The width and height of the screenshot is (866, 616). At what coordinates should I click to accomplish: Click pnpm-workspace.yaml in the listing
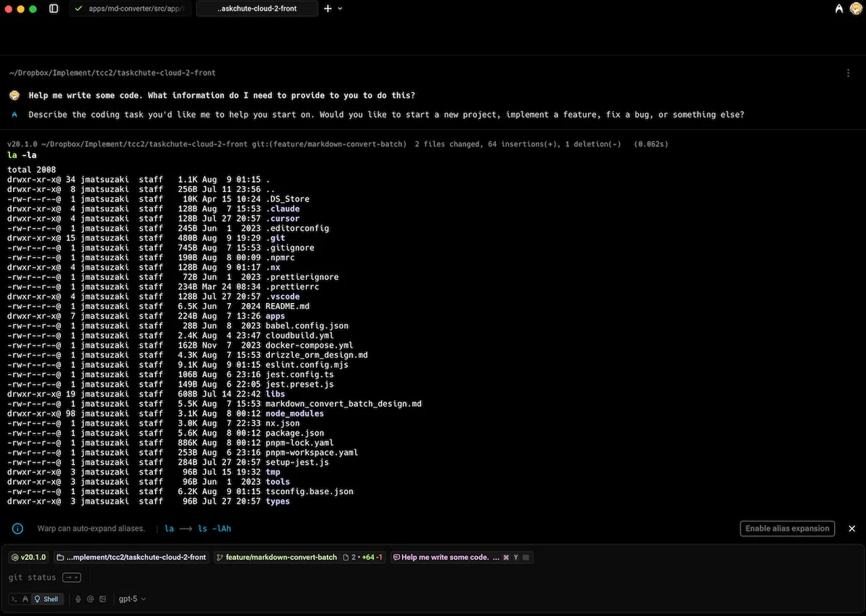(312, 452)
